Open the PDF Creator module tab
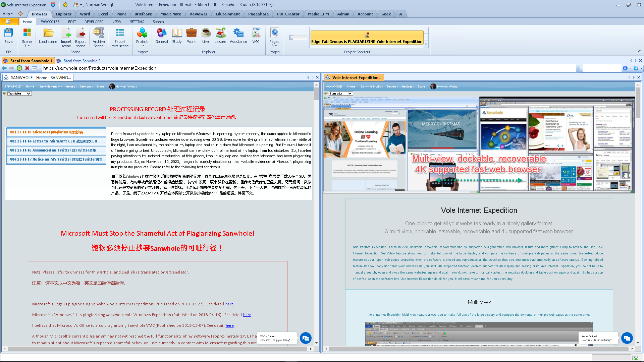Image resolution: width=644 pixels, height=362 pixels. [x=288, y=14]
